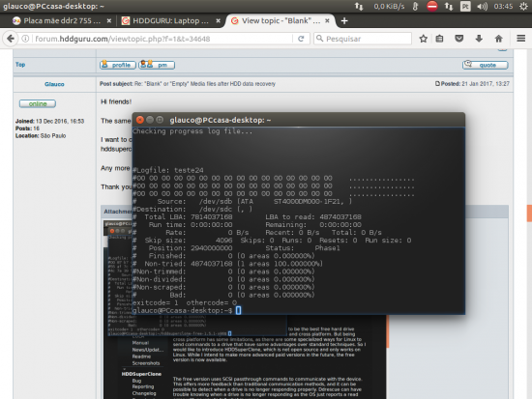Quote the post with the quote button

point(485,65)
